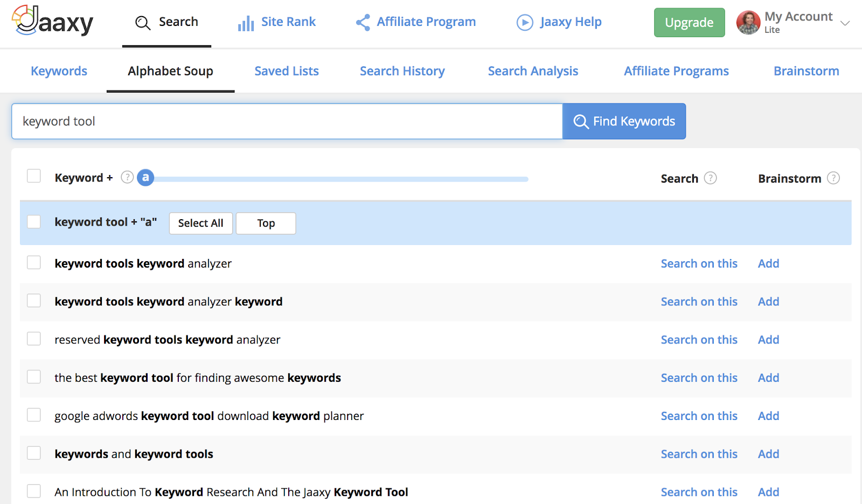Search on 'keyword tools keyword analyzer keyword'
862x504 pixels.
pos(699,302)
